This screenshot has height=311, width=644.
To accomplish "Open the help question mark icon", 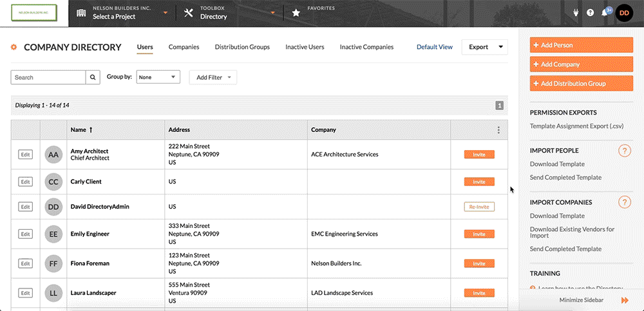I will click(590, 13).
